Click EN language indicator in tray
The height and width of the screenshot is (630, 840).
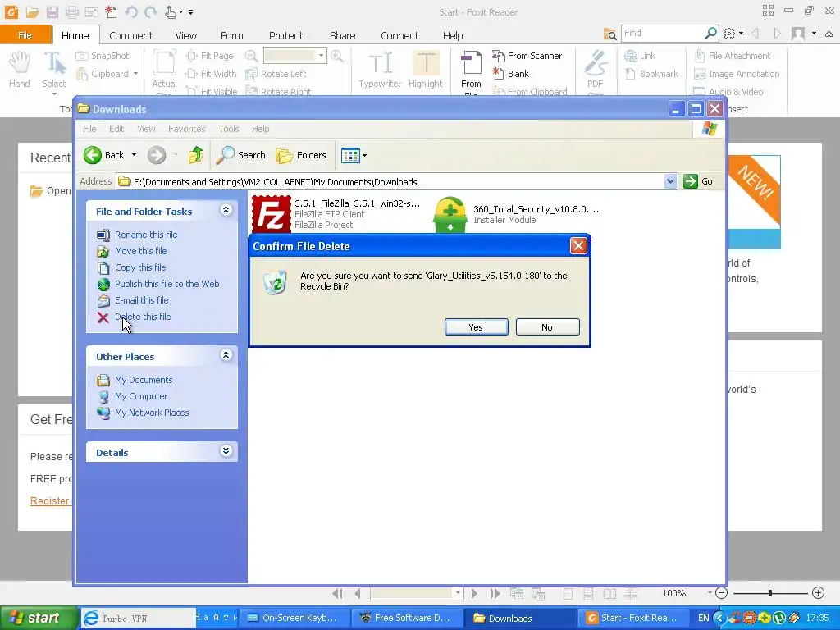pos(703,619)
